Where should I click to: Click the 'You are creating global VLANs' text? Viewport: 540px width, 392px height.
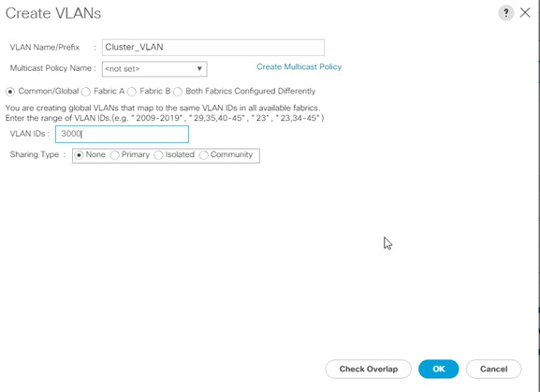point(163,108)
